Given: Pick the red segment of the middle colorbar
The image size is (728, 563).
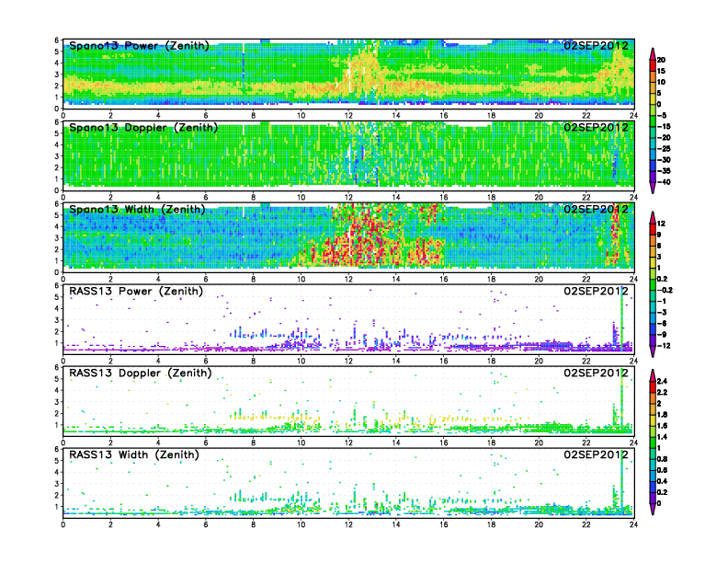Looking at the screenshot, I should (653, 229).
